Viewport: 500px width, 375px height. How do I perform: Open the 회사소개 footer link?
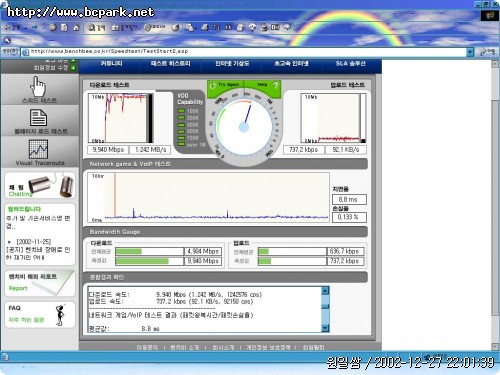(x=223, y=347)
